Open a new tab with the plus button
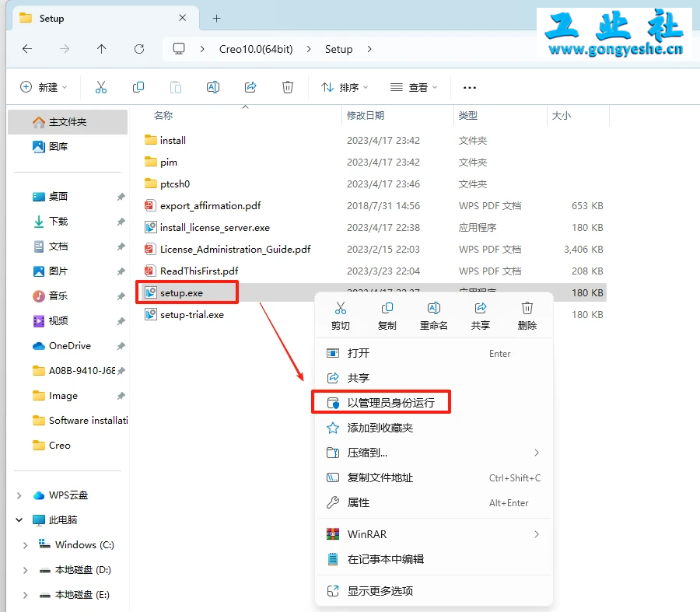 (216, 19)
